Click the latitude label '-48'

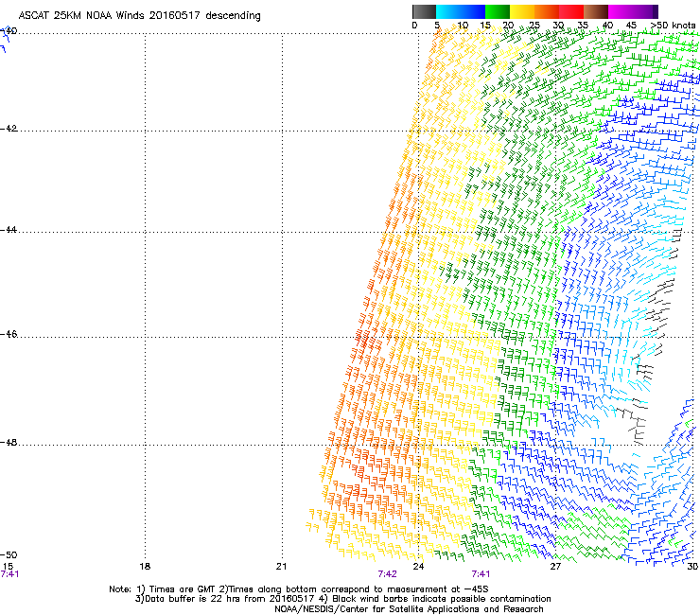9,443
